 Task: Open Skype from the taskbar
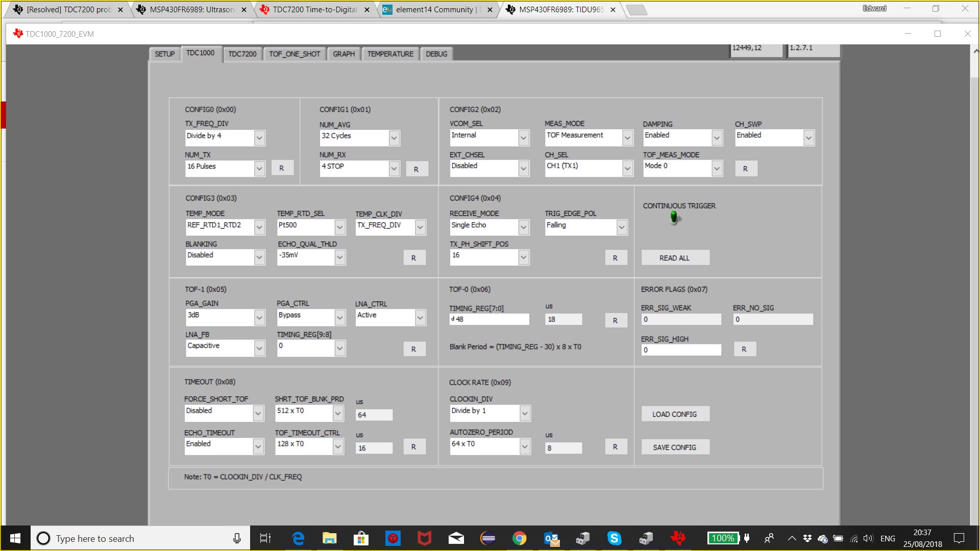coord(615,538)
